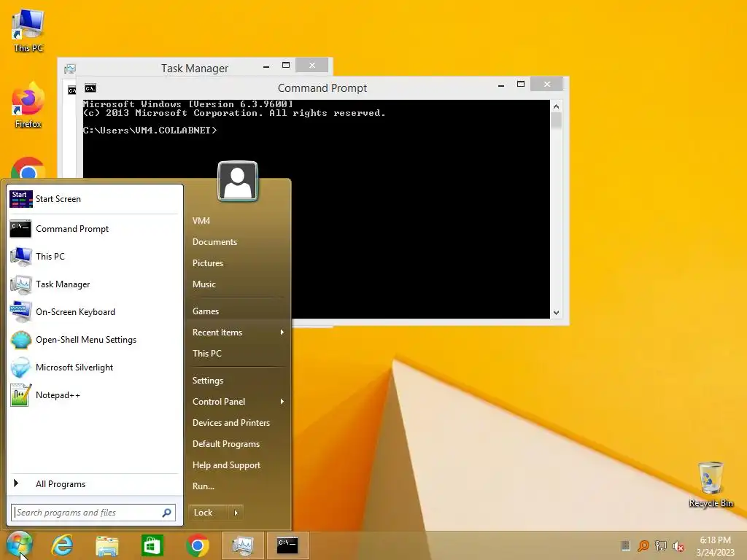Expand Recent Items submenu
Image resolution: width=747 pixels, height=560 pixels.
pos(239,332)
